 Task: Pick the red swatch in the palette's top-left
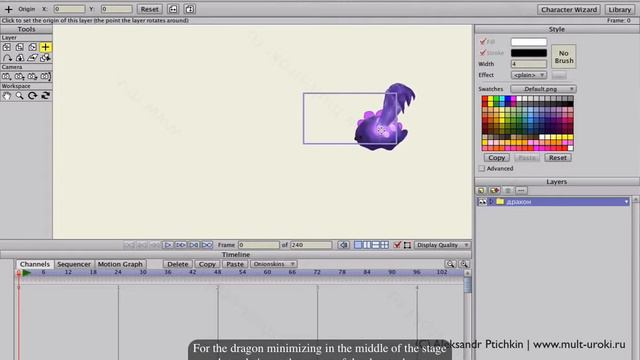point(485,98)
